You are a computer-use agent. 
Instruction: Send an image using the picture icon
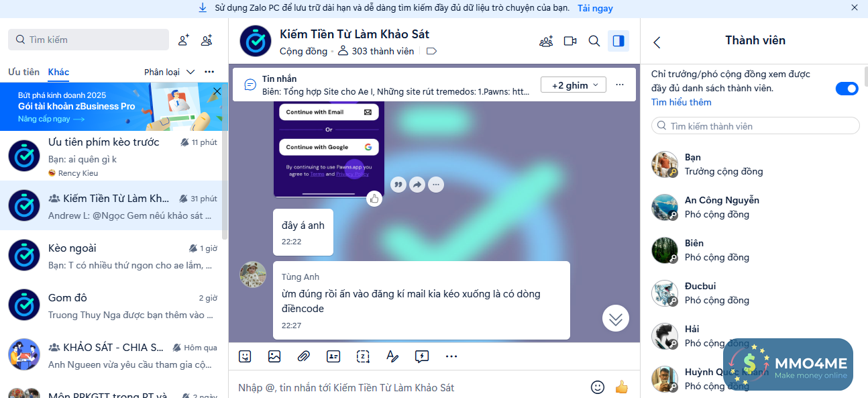coord(274,356)
